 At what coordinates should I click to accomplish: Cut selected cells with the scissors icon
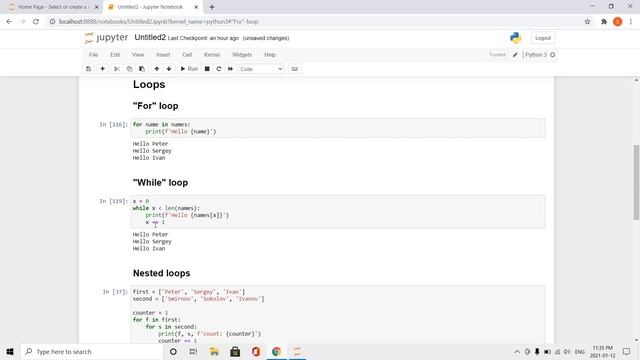(x=117, y=69)
